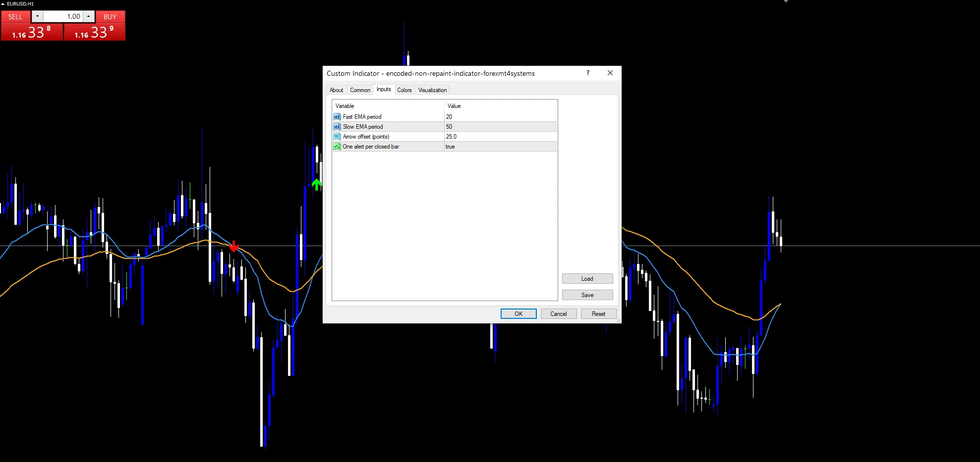Image resolution: width=980 pixels, height=462 pixels.
Task: Select the One alert per closed bar row
Action: [445, 147]
